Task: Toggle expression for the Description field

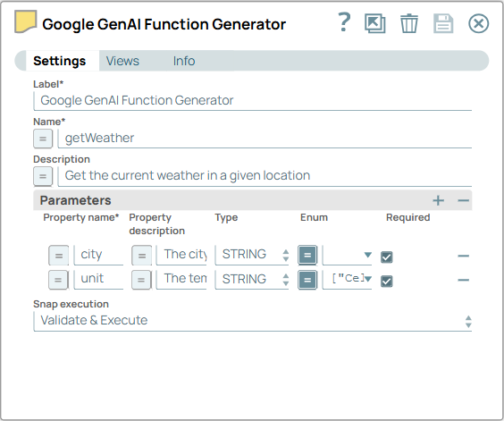Action: [43, 176]
